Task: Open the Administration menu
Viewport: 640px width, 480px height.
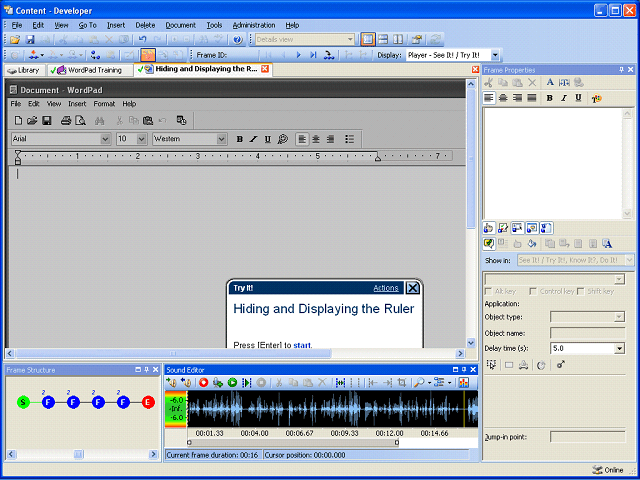Action: 253,24
